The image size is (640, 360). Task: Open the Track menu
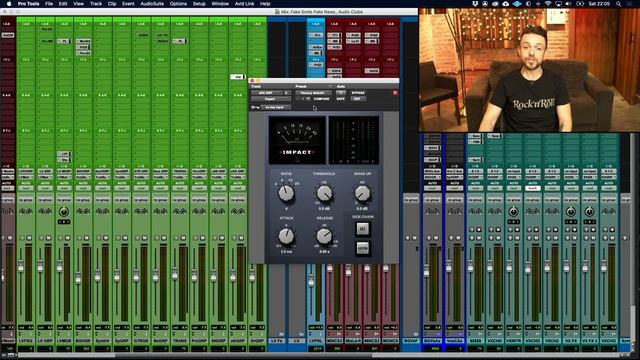[96, 4]
